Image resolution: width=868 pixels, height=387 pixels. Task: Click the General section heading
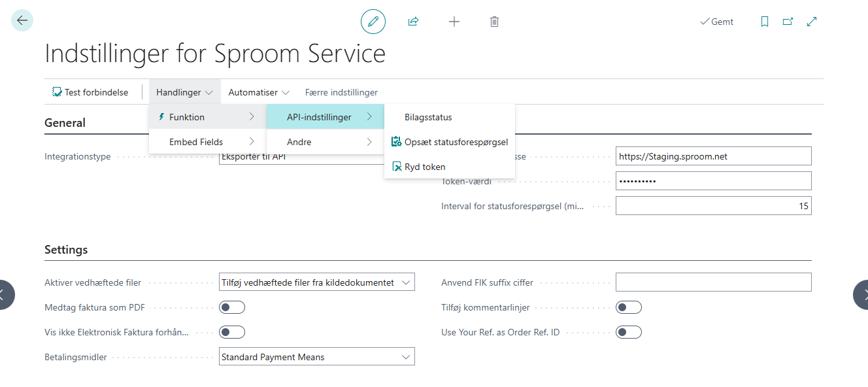[65, 122]
